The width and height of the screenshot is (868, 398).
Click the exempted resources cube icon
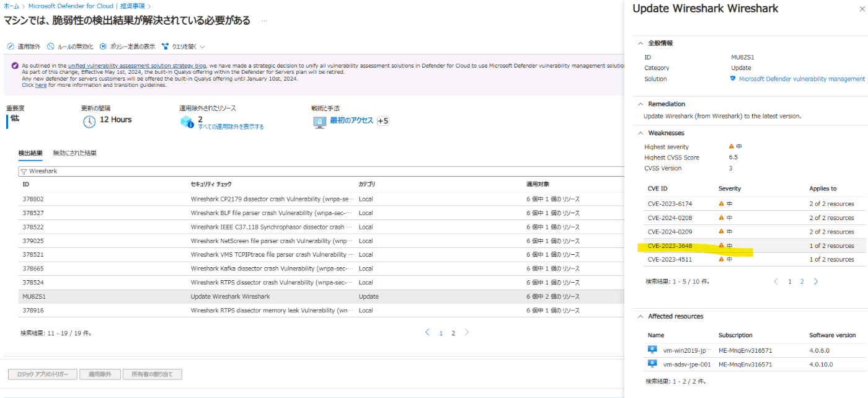pyautogui.click(x=187, y=122)
